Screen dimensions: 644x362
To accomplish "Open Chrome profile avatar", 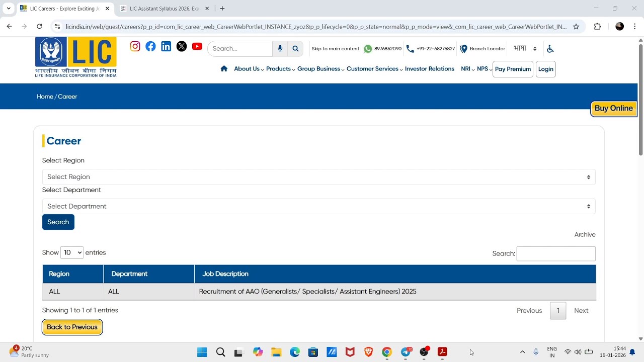I will tap(620, 27).
